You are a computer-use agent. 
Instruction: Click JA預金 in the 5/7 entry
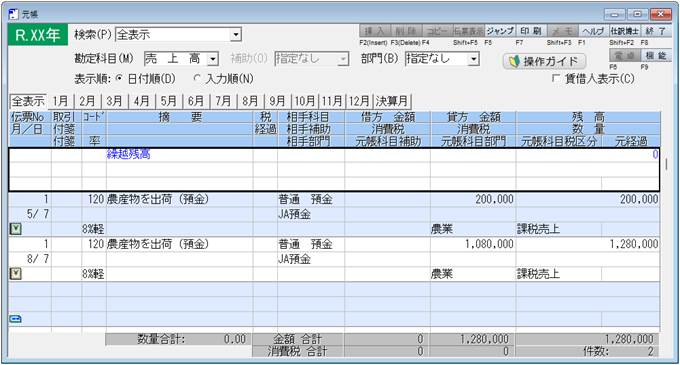click(x=294, y=214)
